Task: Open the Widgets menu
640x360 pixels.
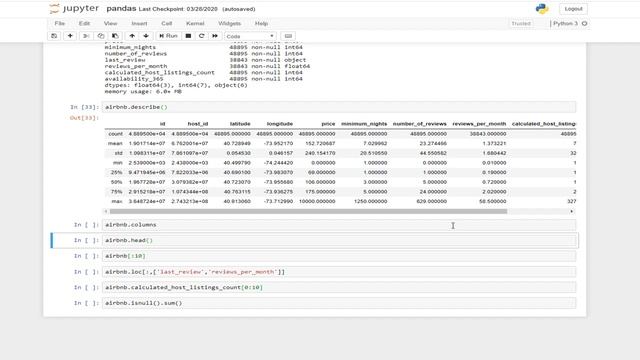Action: point(229,24)
